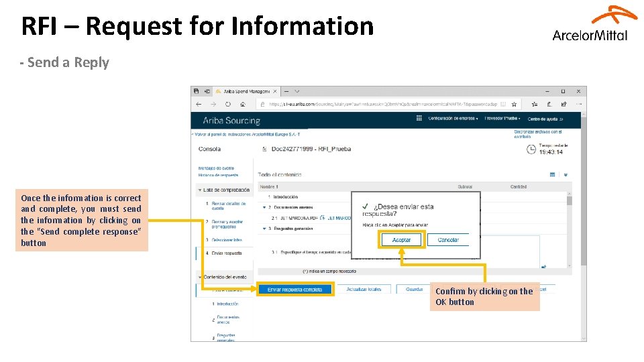This screenshot has height=362, width=644.
Task: Open the Configuración de empresa dropdown
Action: coord(453,118)
